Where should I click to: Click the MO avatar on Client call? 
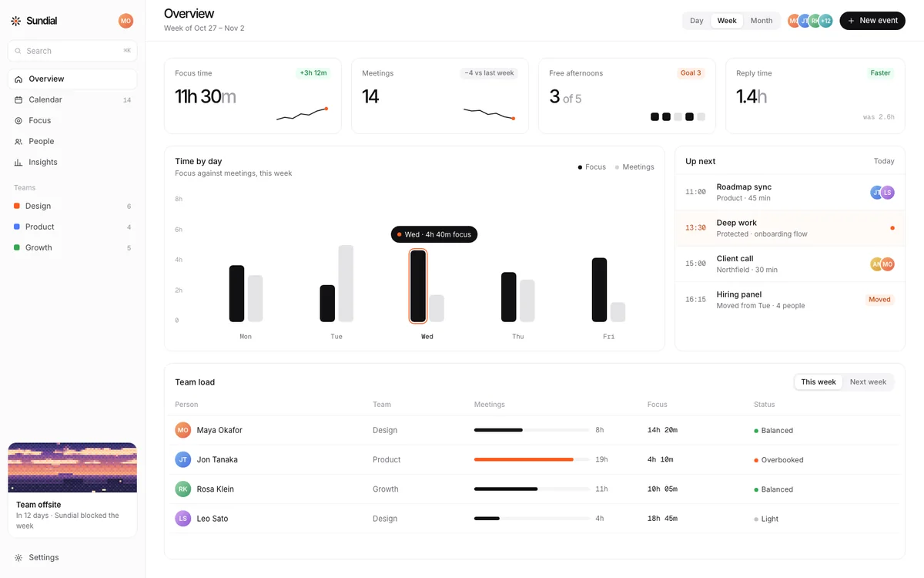tap(888, 264)
